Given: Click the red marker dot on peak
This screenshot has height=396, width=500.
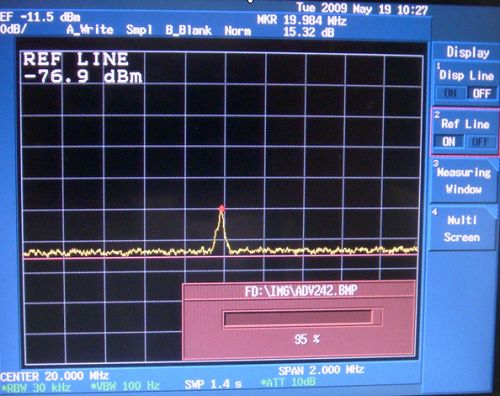Looking at the screenshot, I should [x=222, y=209].
